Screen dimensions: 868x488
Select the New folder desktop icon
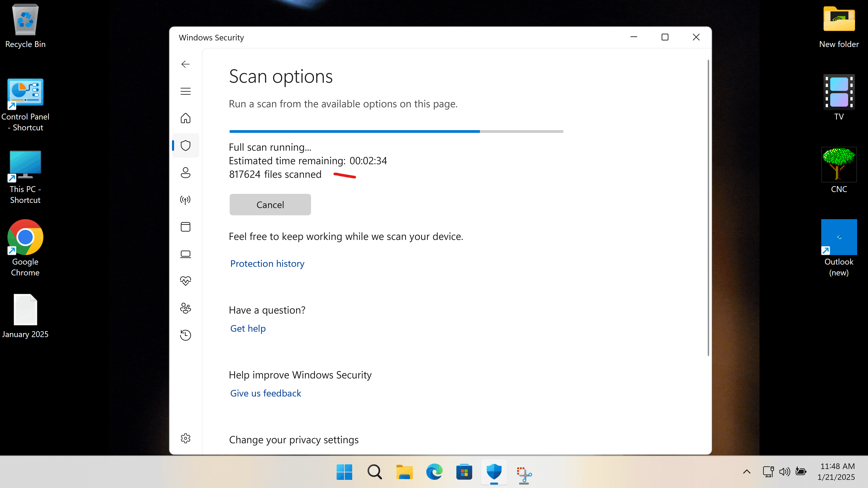click(839, 27)
